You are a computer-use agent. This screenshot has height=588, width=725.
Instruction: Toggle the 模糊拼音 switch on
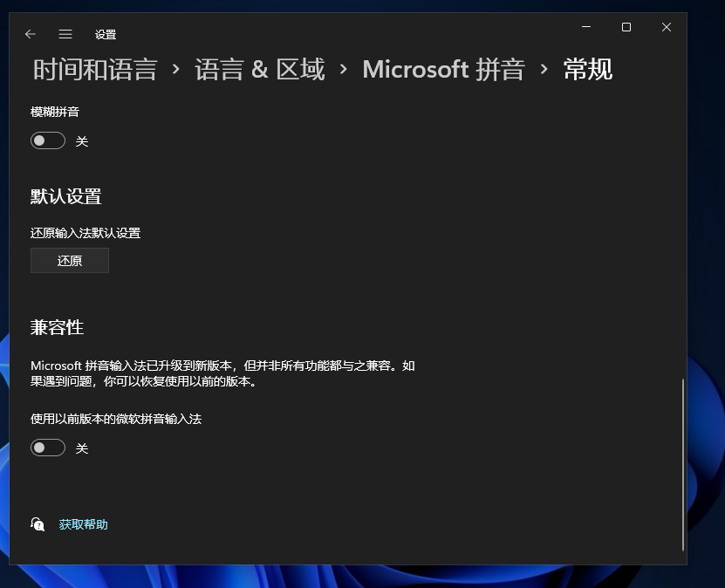47,140
